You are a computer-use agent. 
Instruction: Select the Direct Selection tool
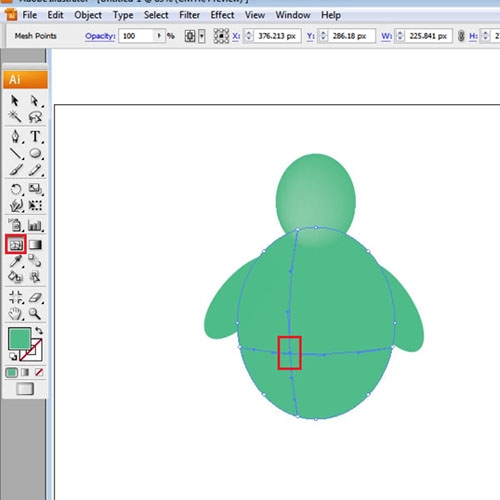tap(35, 100)
